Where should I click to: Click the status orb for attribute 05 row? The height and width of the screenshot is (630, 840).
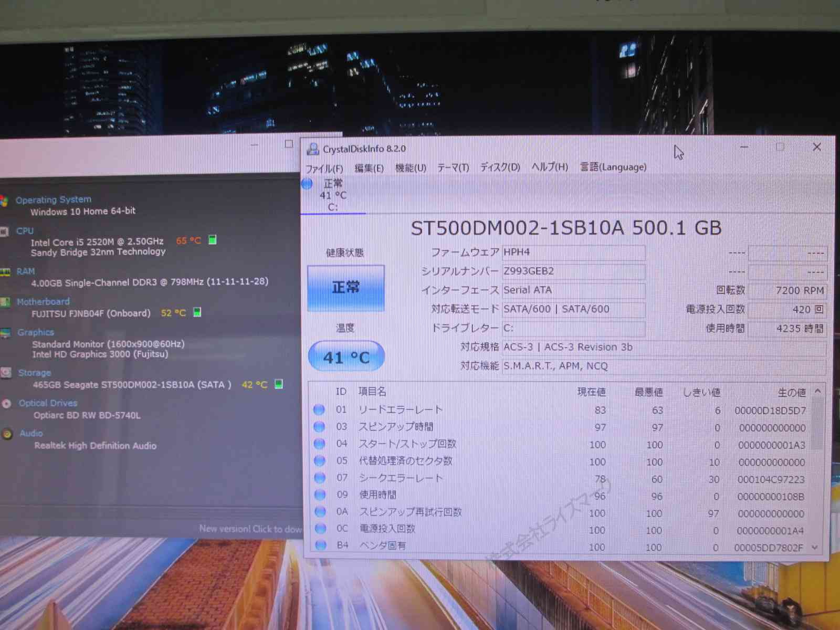(319, 461)
